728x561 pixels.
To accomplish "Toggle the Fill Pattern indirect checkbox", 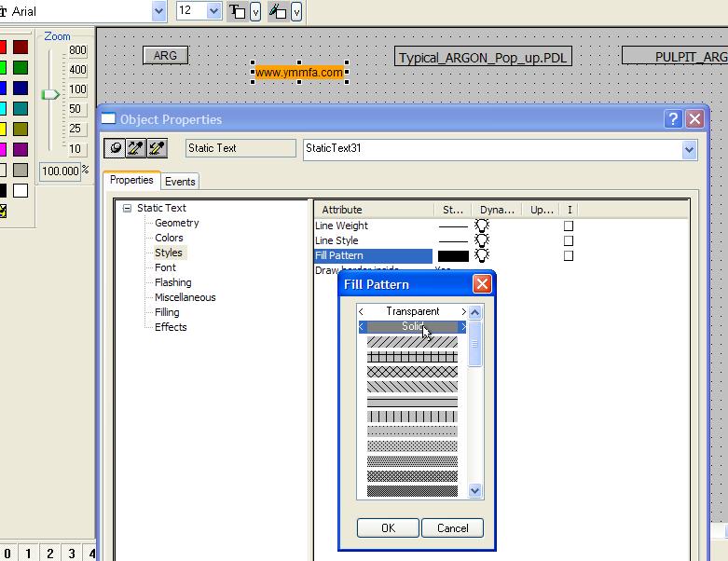I will coord(569,255).
